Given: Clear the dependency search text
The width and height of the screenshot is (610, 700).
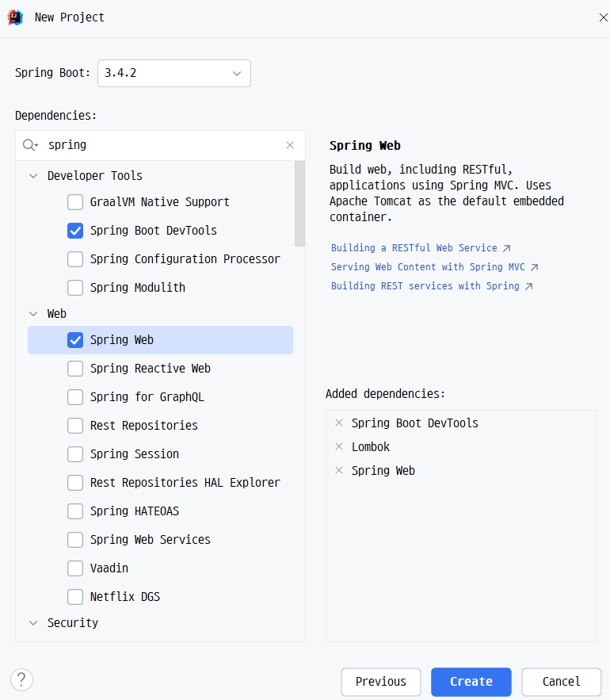Looking at the screenshot, I should click(290, 145).
